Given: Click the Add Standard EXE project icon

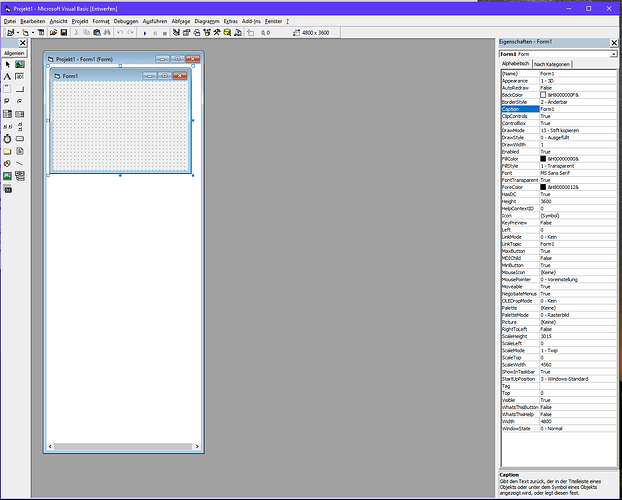Looking at the screenshot, I should pos(11,33).
